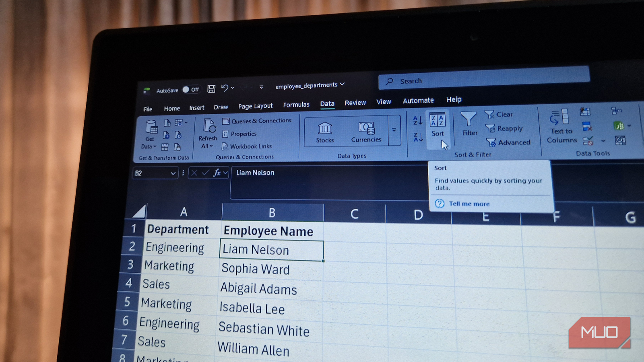Click the Refresh All icon
This screenshot has height=362, width=644.
click(209, 126)
